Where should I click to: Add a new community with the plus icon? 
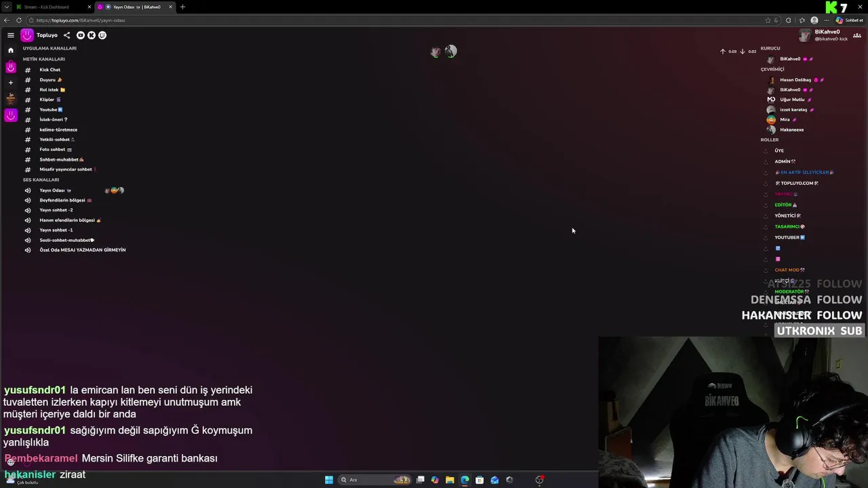11,83
